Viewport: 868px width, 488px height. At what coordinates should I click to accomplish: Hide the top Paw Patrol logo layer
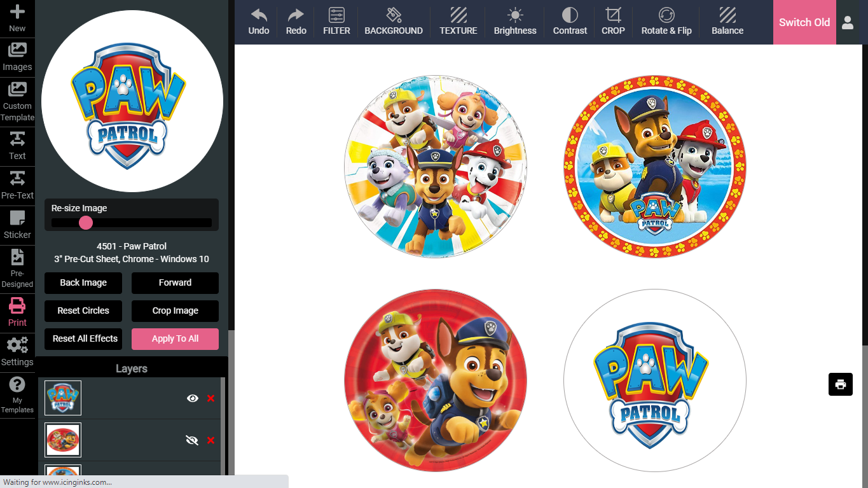(192, 398)
